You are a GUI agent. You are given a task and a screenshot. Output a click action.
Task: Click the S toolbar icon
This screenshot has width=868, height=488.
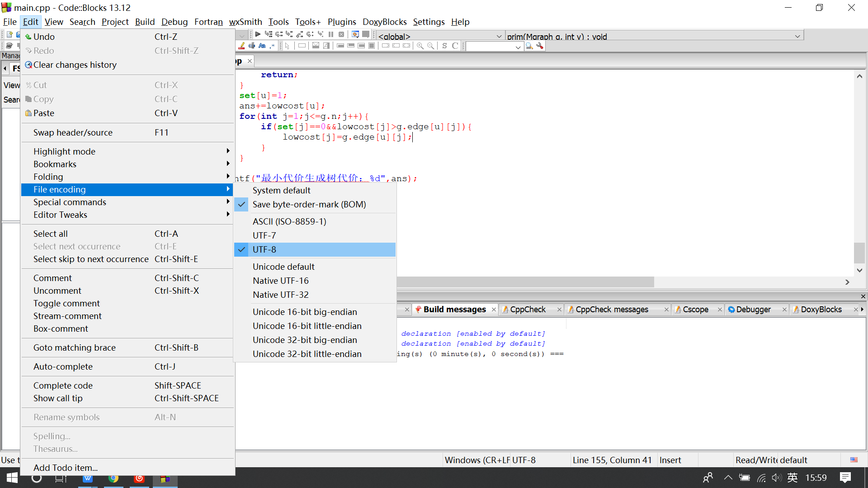[x=444, y=46]
